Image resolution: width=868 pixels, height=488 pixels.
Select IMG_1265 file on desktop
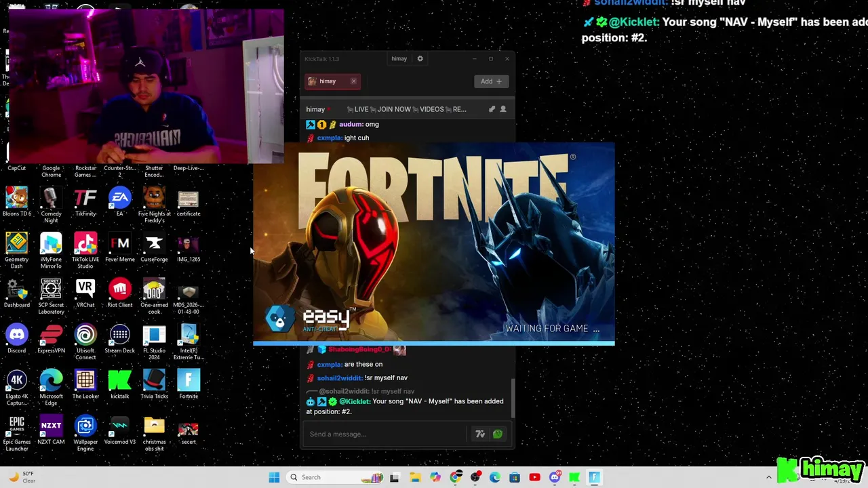[189, 247]
